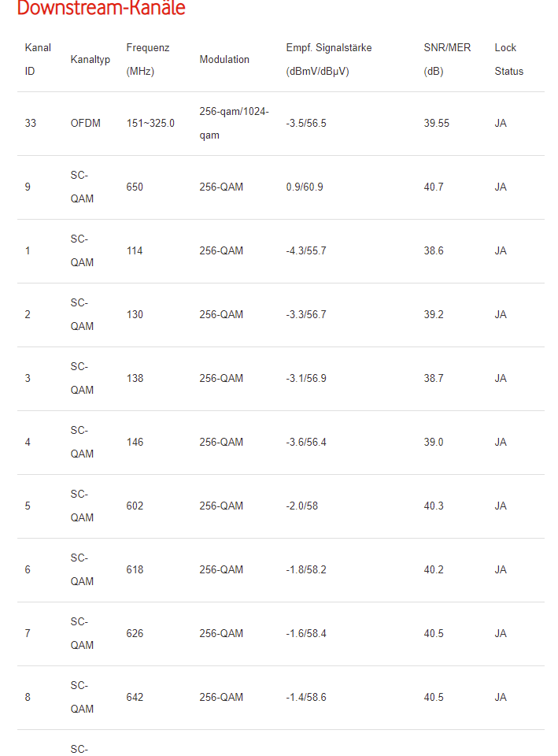Select the -4.3/55.7 signal strength value

[x=305, y=251]
